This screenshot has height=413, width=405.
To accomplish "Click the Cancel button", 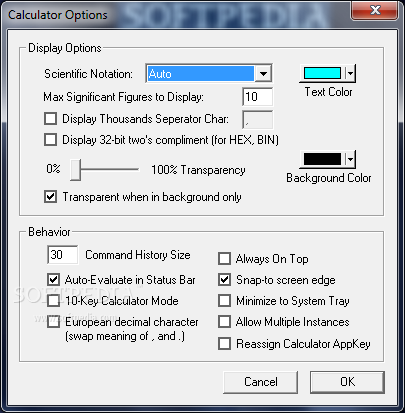I will tap(261, 382).
